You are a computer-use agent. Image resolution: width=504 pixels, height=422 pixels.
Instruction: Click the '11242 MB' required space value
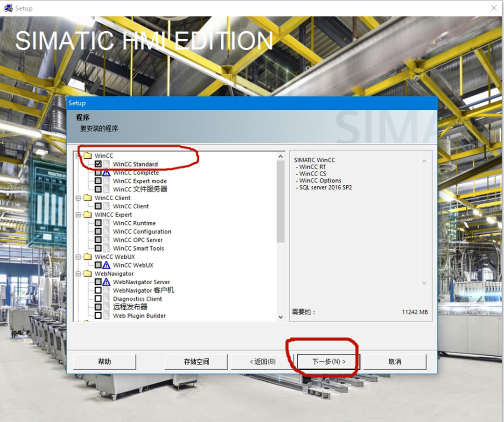tap(415, 312)
